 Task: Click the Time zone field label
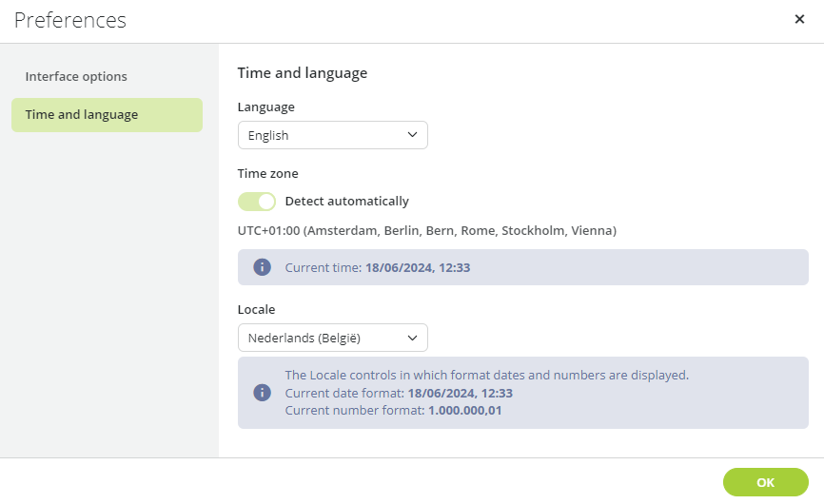[268, 174]
